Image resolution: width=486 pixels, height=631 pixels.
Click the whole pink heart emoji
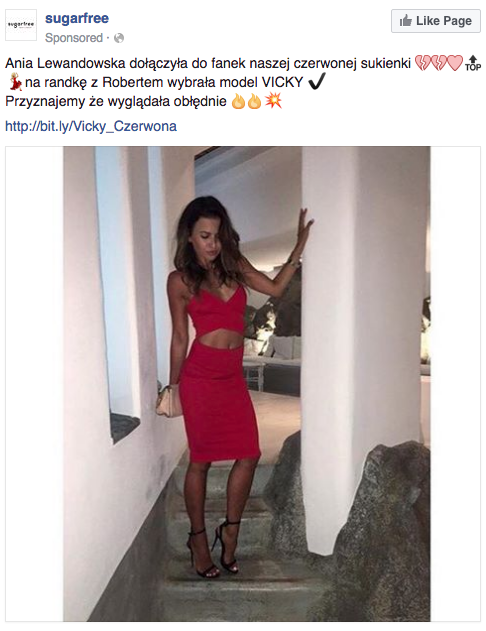click(x=455, y=63)
